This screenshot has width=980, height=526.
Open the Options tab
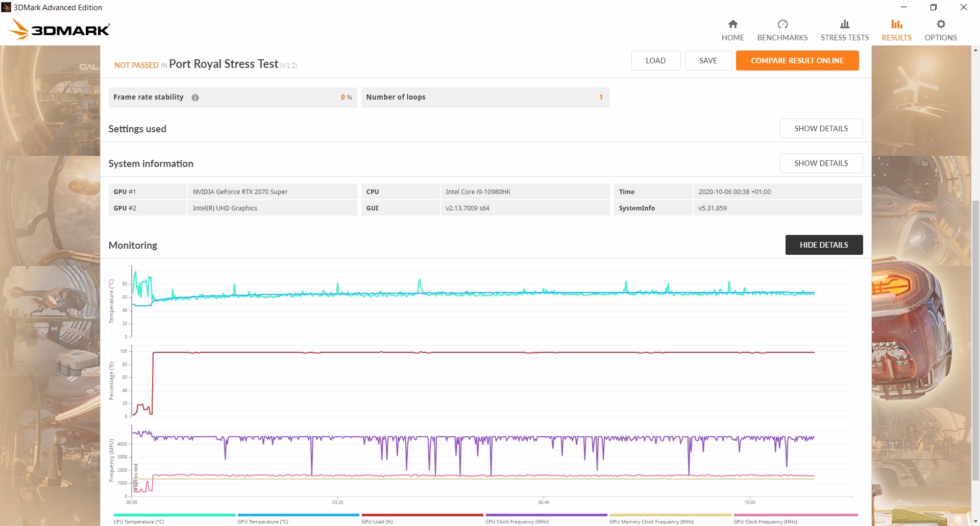pyautogui.click(x=940, y=31)
